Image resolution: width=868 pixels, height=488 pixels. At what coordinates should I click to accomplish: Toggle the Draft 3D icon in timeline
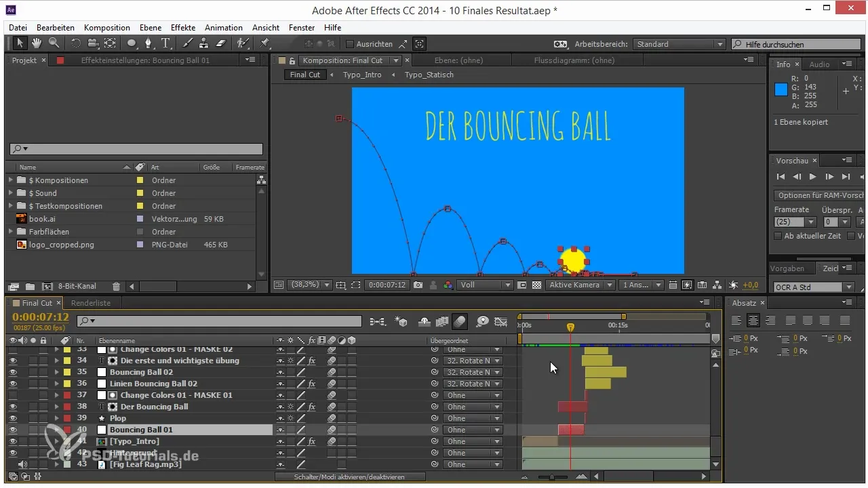pos(401,321)
